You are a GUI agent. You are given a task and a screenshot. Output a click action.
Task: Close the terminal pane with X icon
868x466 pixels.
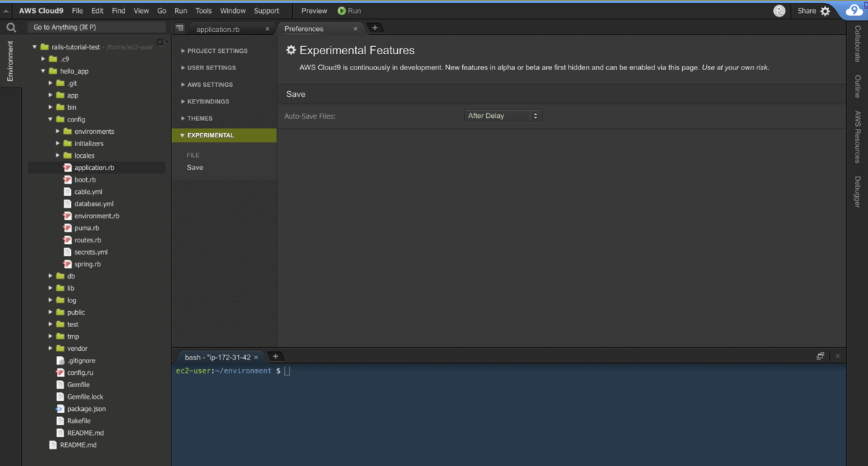point(838,356)
